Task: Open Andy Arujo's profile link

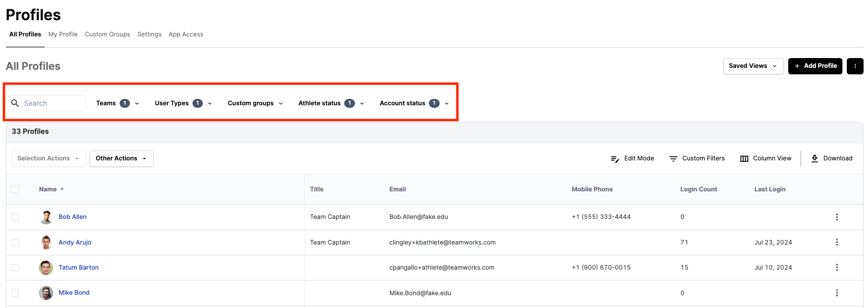Action: click(x=75, y=243)
